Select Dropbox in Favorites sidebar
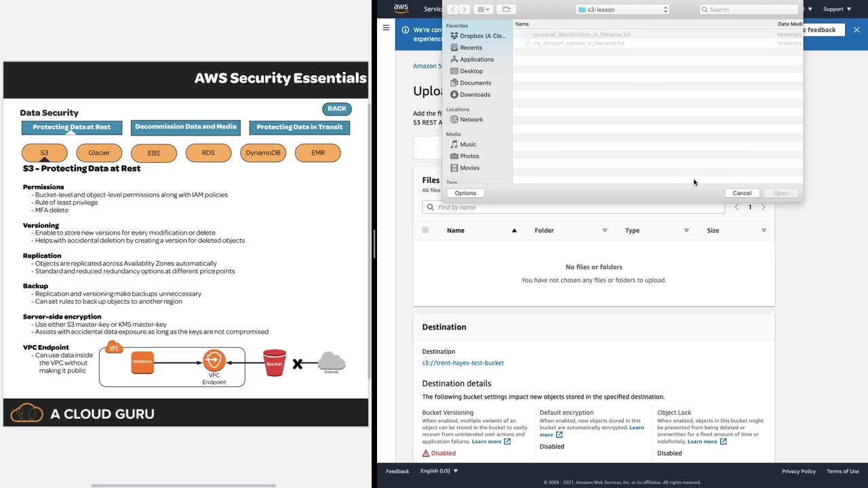 tap(478, 36)
